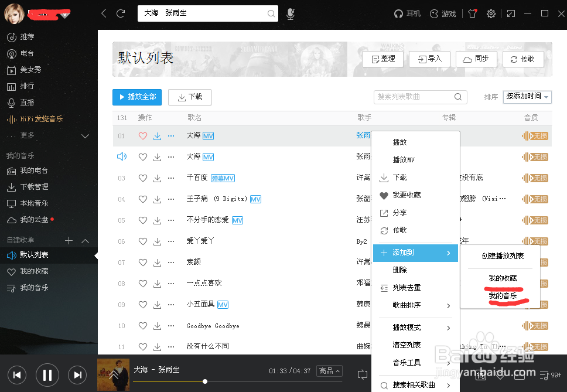Open 弹幕MV badge for 千百度

tap(223, 178)
